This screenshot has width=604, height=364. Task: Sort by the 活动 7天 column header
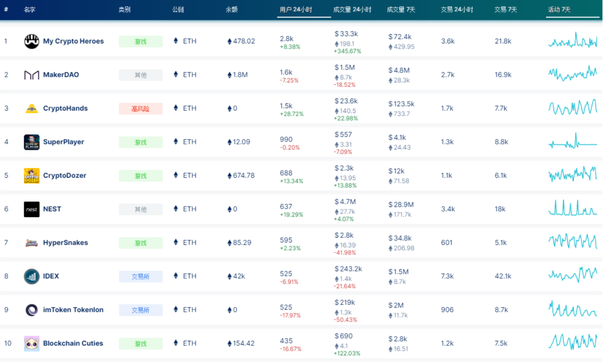click(x=559, y=10)
